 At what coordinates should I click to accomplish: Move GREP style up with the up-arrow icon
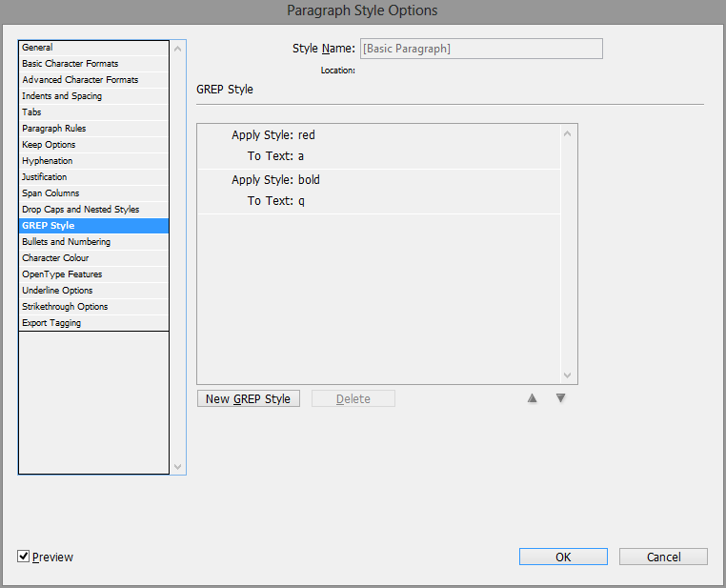point(532,398)
